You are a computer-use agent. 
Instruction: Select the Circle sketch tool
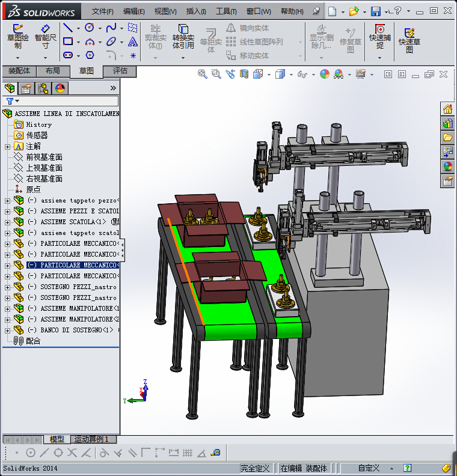tap(89, 28)
